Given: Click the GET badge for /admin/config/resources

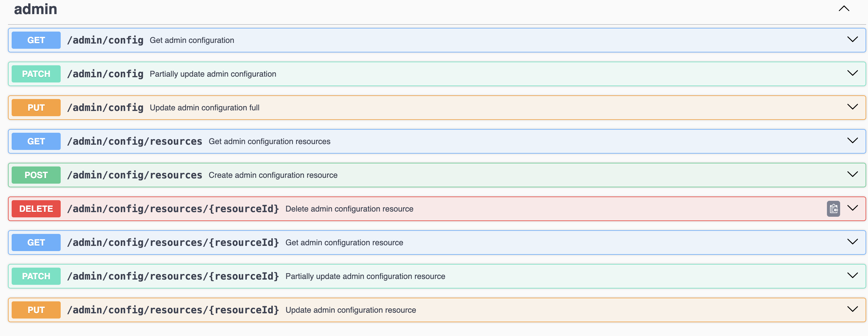Looking at the screenshot, I should (x=36, y=141).
